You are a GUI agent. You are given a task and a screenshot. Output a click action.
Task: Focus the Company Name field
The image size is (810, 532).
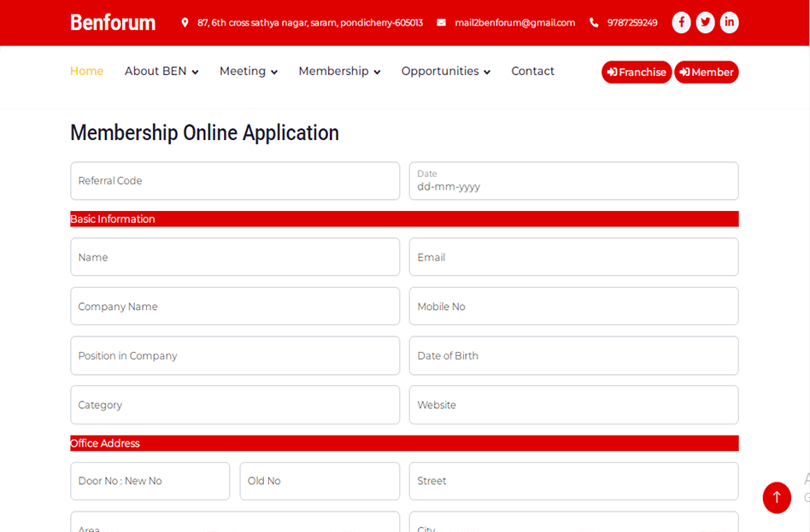pos(235,307)
